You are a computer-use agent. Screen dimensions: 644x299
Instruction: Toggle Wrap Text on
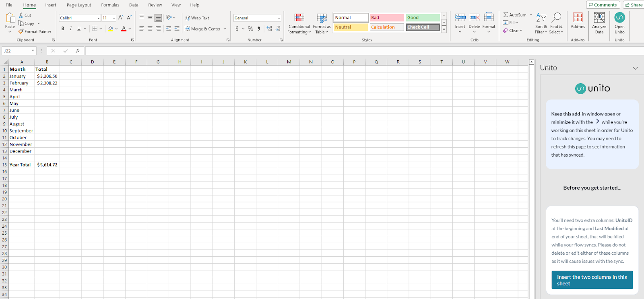coord(197,18)
